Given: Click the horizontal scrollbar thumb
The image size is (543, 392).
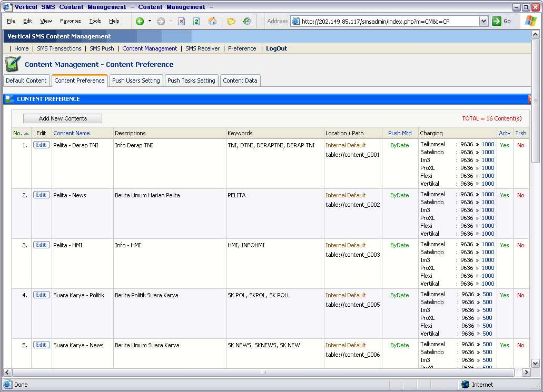Looking at the screenshot, I should pos(263,373).
